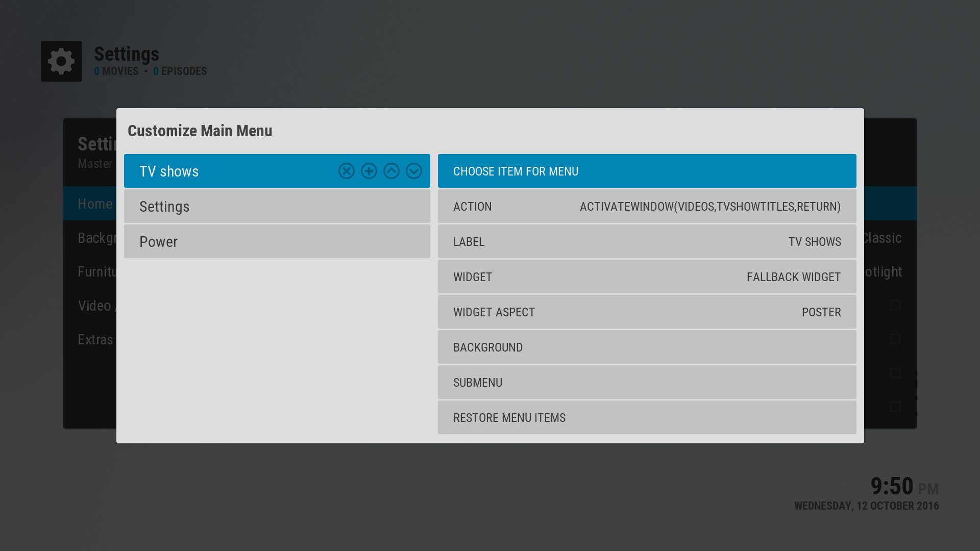Change the Label TV SHOWS setting
Screen dimensions: 980x551
[x=647, y=242]
